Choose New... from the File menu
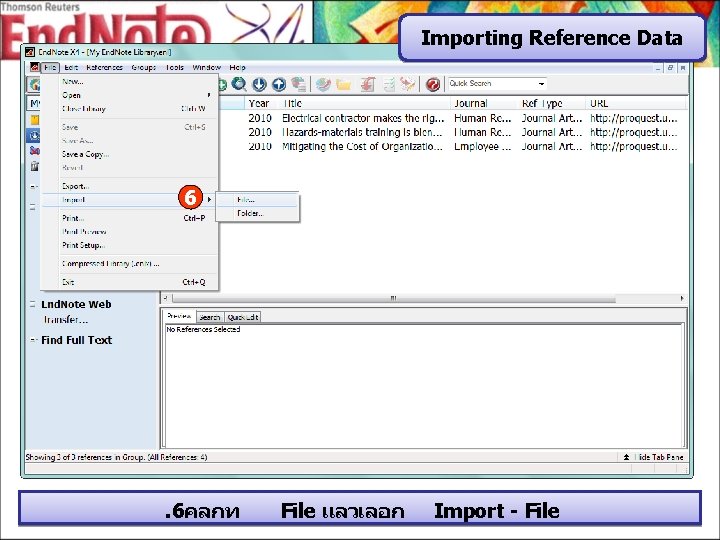 coord(129,81)
